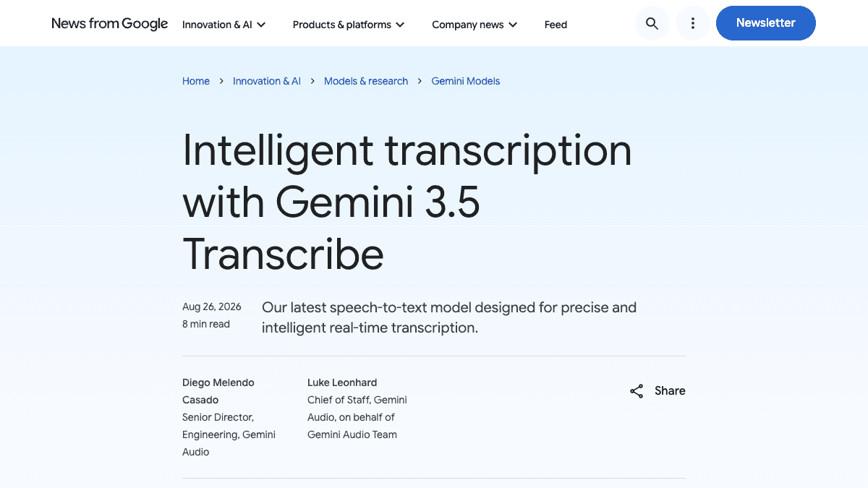Expand the Products & platforms menu
Image resolution: width=868 pixels, height=488 pixels.
tap(349, 25)
